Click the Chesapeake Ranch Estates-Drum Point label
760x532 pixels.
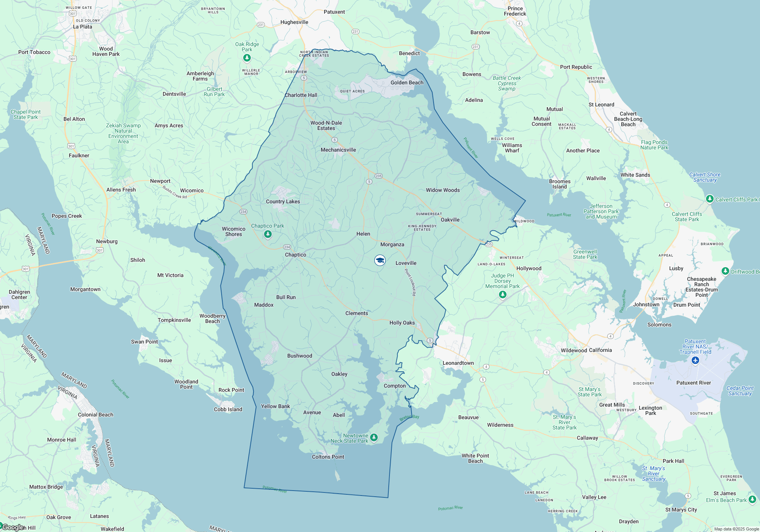701,287
